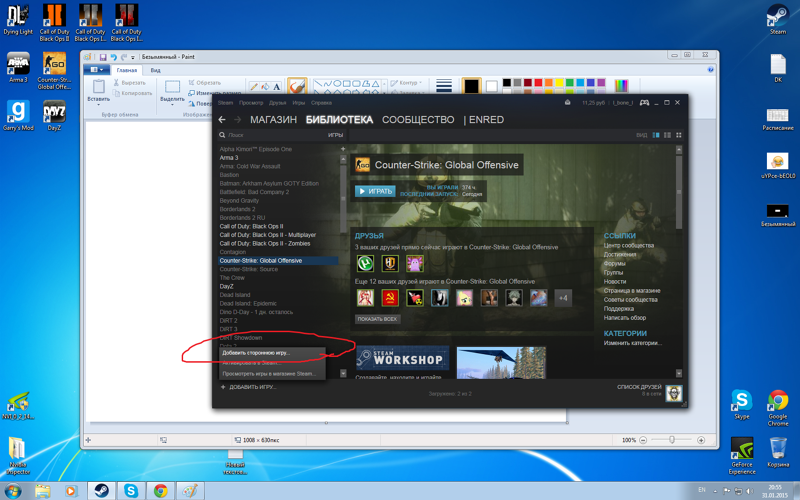The width and height of the screenshot is (800, 500).
Task: Click the green uTorrent friend avatar
Action: (365, 263)
